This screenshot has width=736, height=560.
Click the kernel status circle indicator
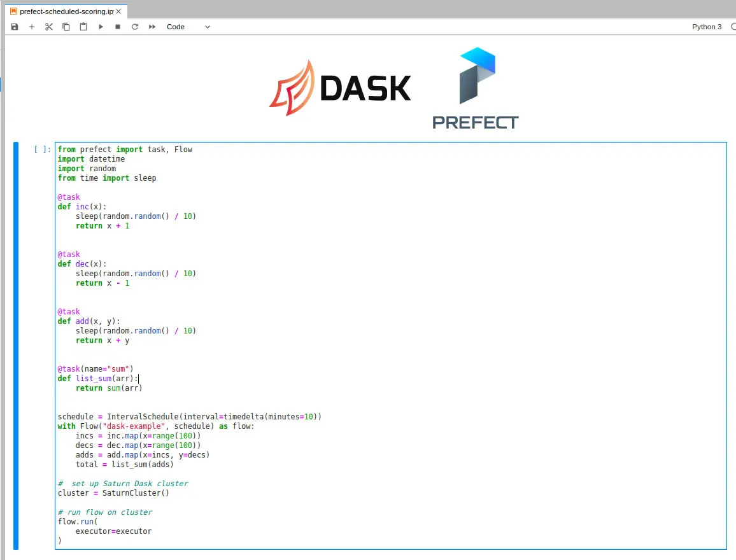pyautogui.click(x=733, y=27)
